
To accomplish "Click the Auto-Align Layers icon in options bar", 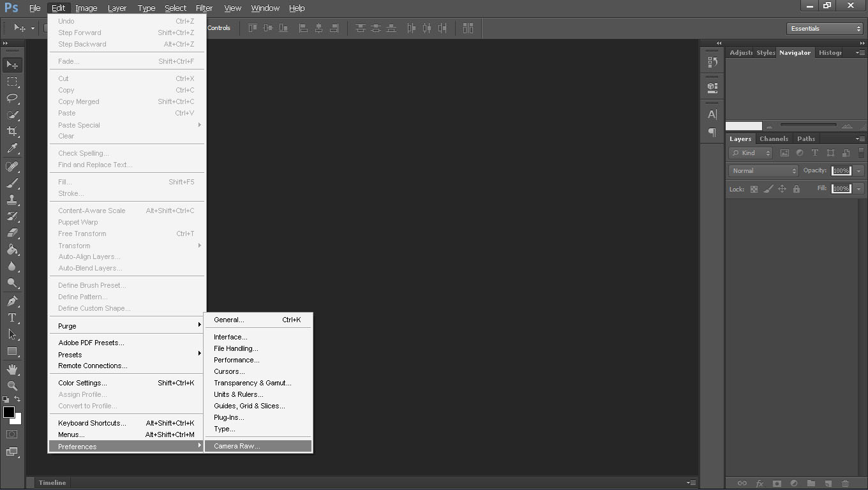I will (468, 28).
